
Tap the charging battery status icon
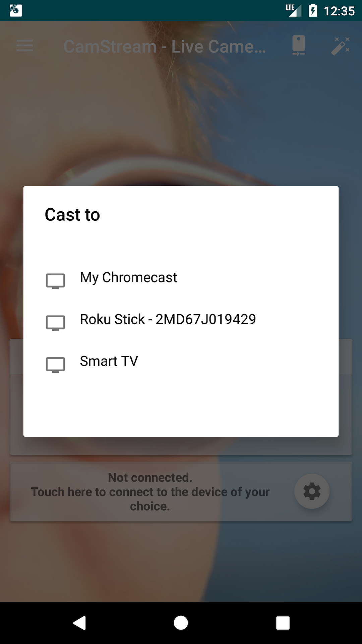[x=313, y=10]
